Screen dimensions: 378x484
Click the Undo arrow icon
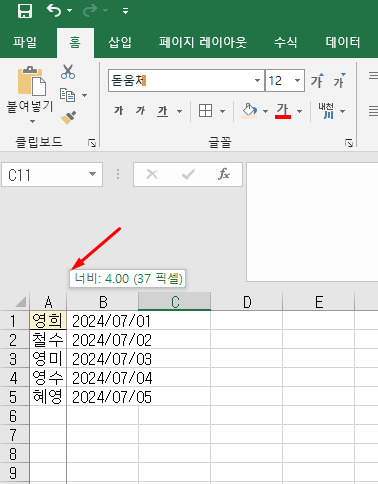(x=53, y=10)
